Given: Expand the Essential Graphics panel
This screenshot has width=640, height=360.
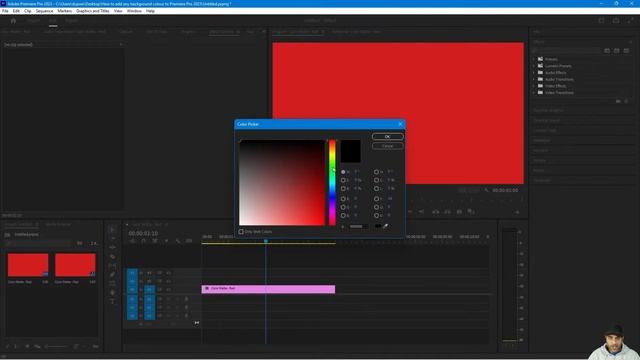Looking at the screenshot, I should click(548, 110).
